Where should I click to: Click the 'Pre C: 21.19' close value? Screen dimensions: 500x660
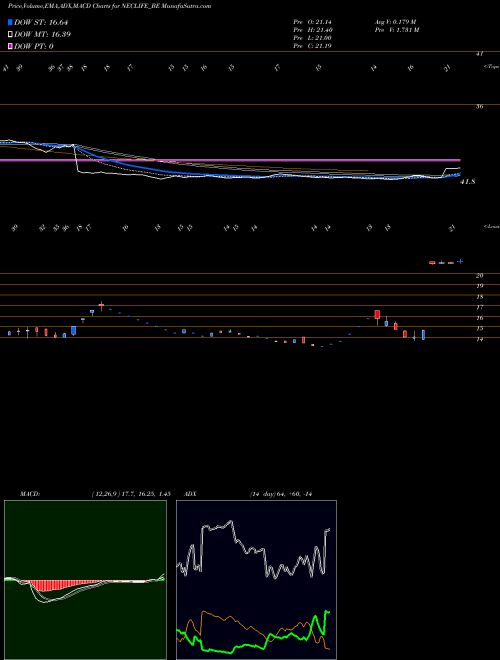pos(312,46)
